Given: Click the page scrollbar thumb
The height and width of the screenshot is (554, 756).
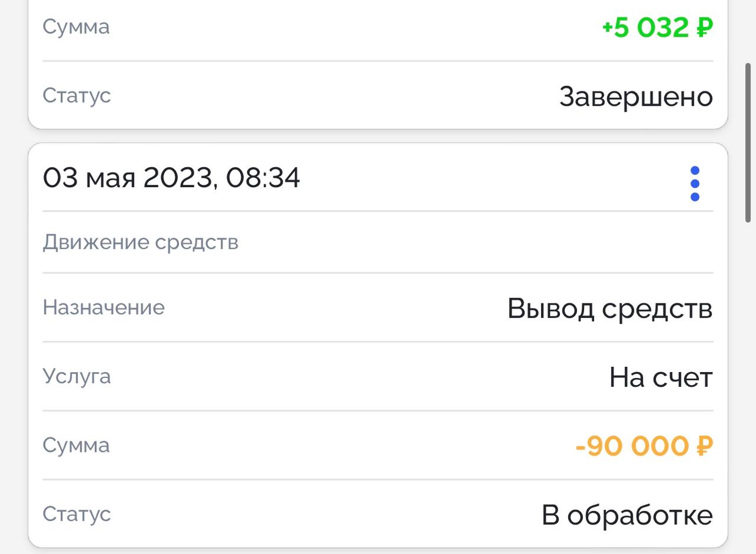Looking at the screenshot, I should point(749,142).
